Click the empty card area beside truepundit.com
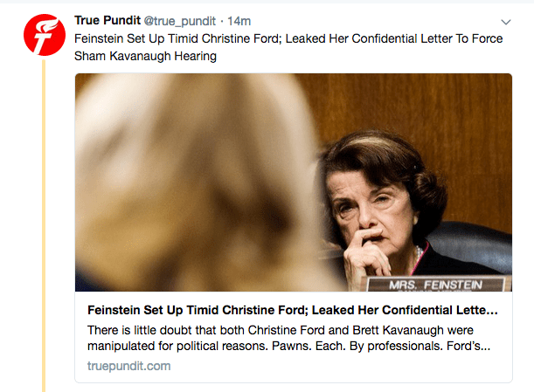534x392 pixels. 350,366
